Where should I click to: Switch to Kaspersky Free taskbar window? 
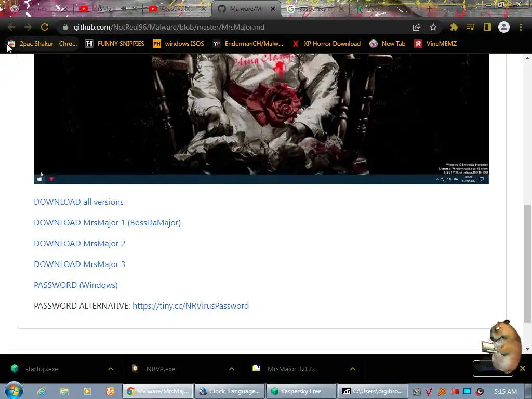(301, 391)
